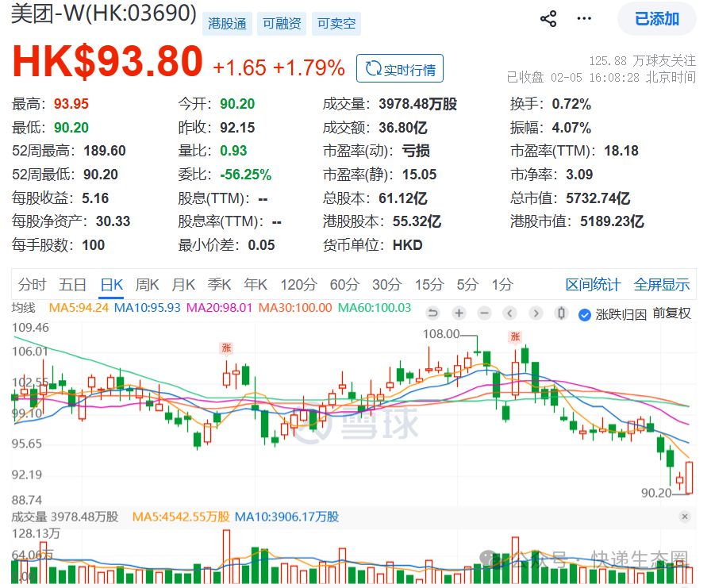Switch to the 15分 chart tab
This screenshot has width=711, height=588.
tap(429, 285)
